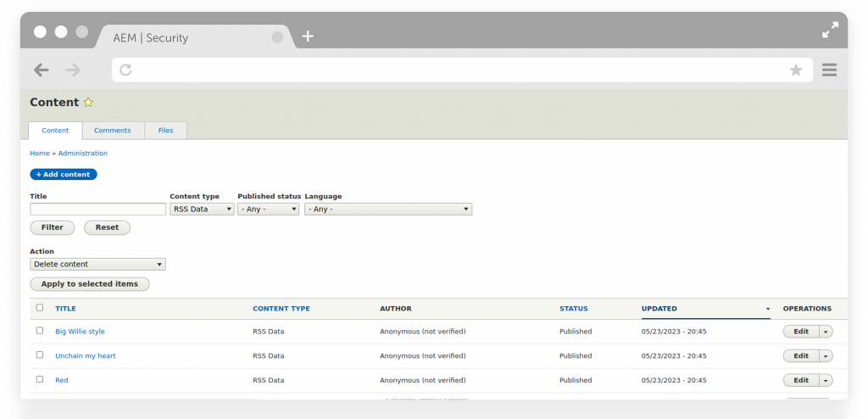The height and width of the screenshot is (419, 868).
Task: Switch to the Comments tab
Action: coord(113,131)
